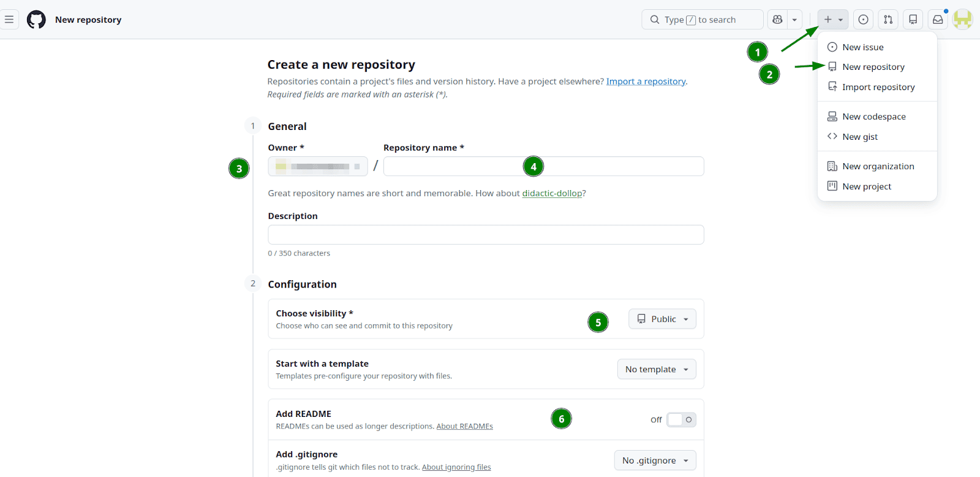Open the Public visibility dropdown
Screen dimensions: 980x477
(662, 319)
